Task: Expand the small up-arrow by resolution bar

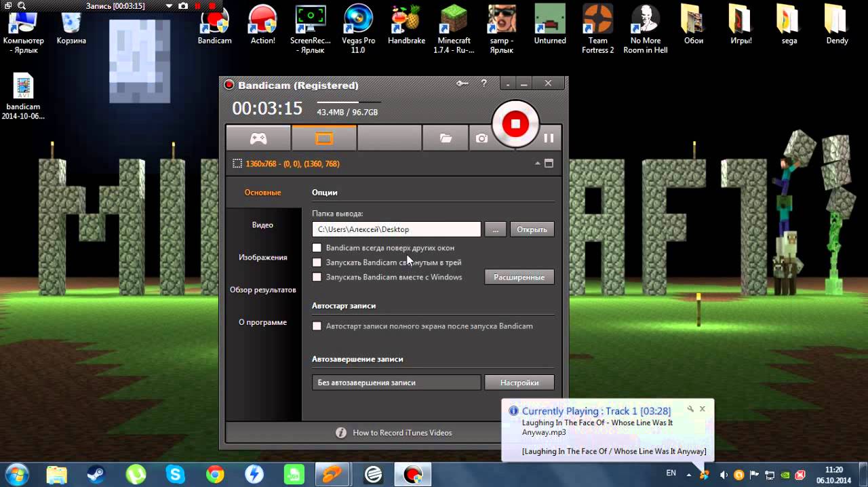Action: 538,163
